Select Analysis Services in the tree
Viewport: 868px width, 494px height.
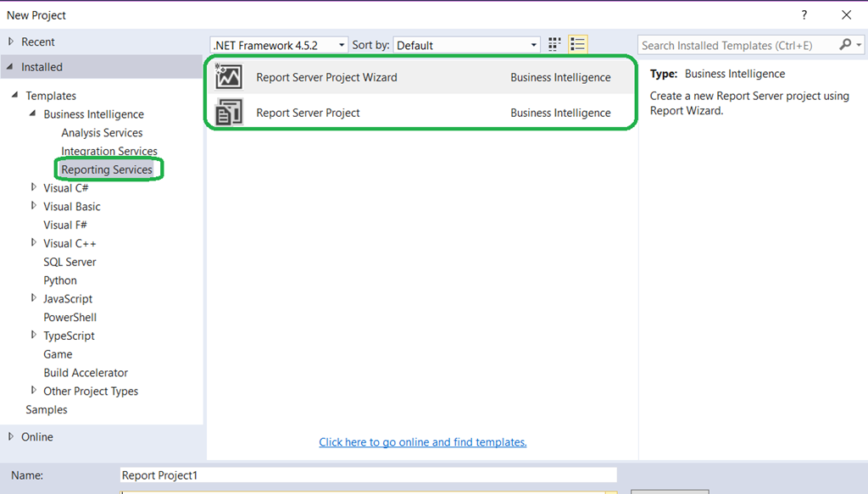coord(102,133)
